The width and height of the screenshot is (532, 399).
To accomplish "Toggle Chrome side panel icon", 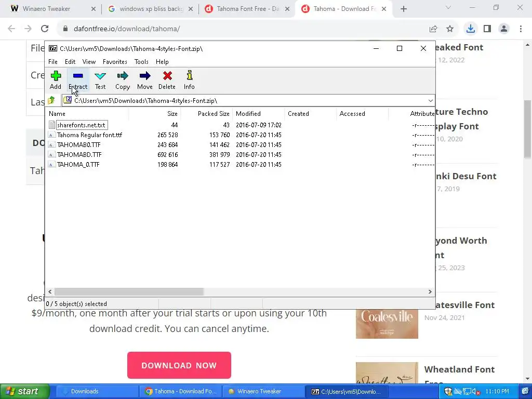I will pos(487,29).
